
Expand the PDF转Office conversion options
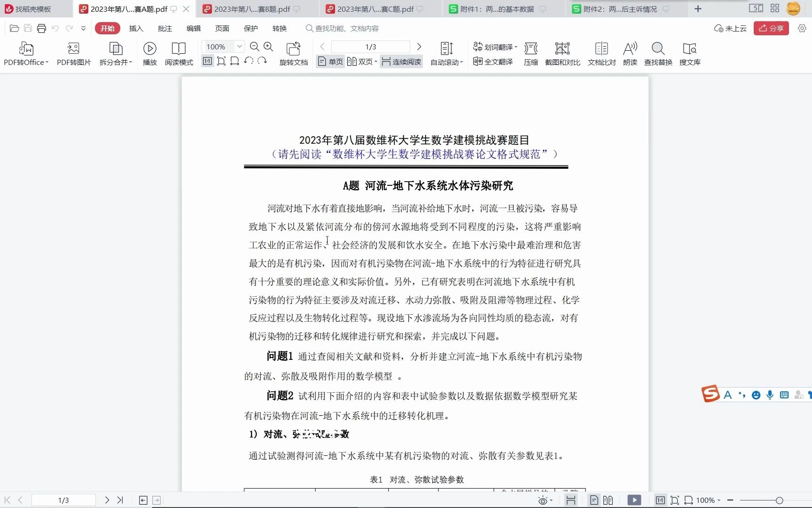coord(26,53)
